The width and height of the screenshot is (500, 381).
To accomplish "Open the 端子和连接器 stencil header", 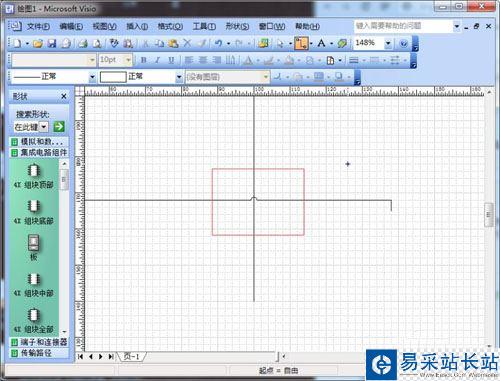I will [39, 342].
